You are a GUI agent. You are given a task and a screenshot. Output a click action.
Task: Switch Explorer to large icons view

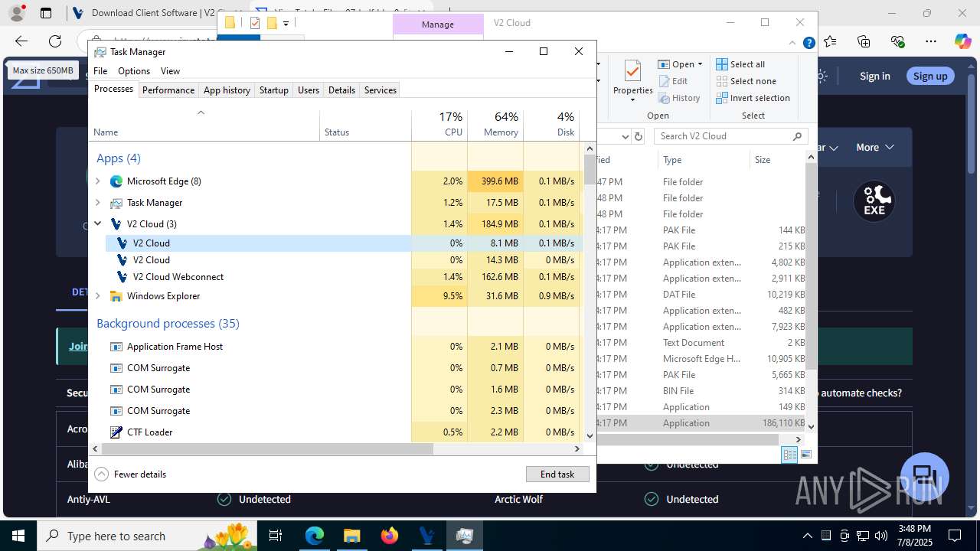click(x=805, y=455)
